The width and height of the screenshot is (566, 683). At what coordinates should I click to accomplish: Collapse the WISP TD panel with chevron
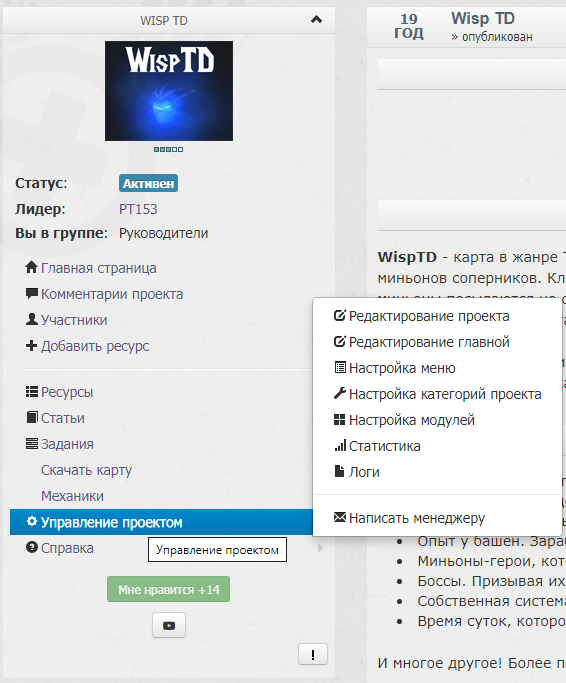point(316,20)
